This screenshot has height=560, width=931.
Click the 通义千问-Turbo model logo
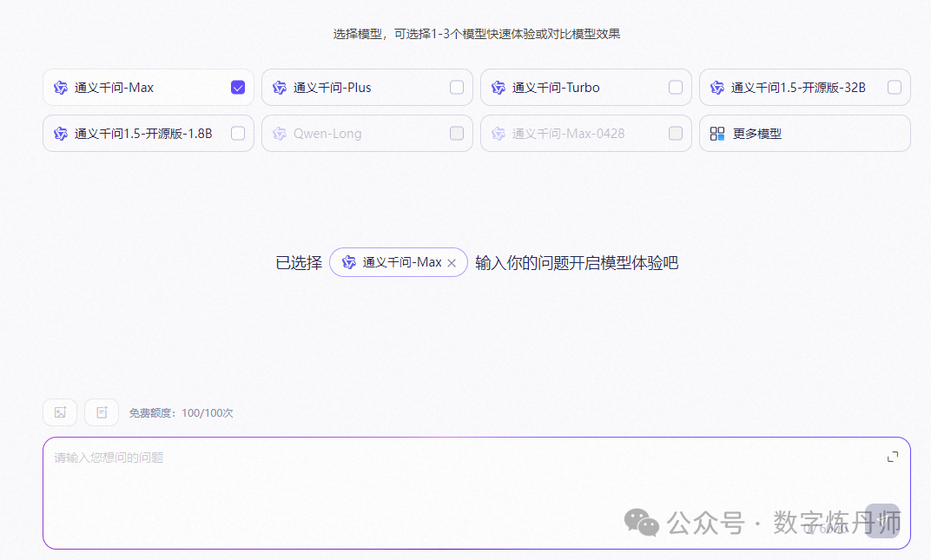499,88
